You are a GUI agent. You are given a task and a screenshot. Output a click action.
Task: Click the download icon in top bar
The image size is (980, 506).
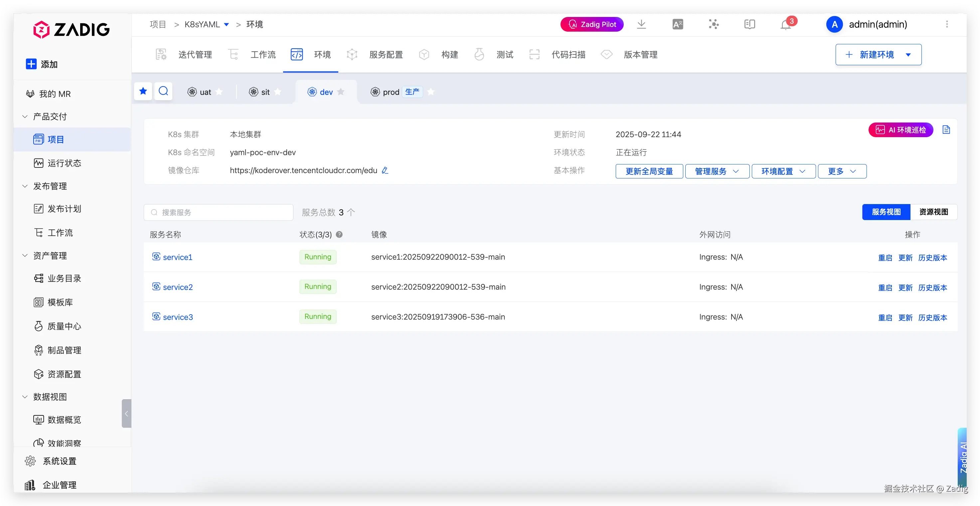coord(641,24)
